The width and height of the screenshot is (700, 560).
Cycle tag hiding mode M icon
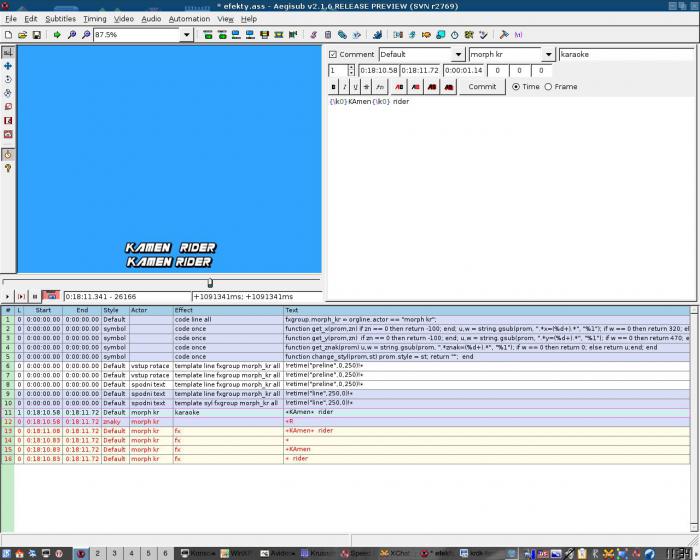tap(518, 34)
